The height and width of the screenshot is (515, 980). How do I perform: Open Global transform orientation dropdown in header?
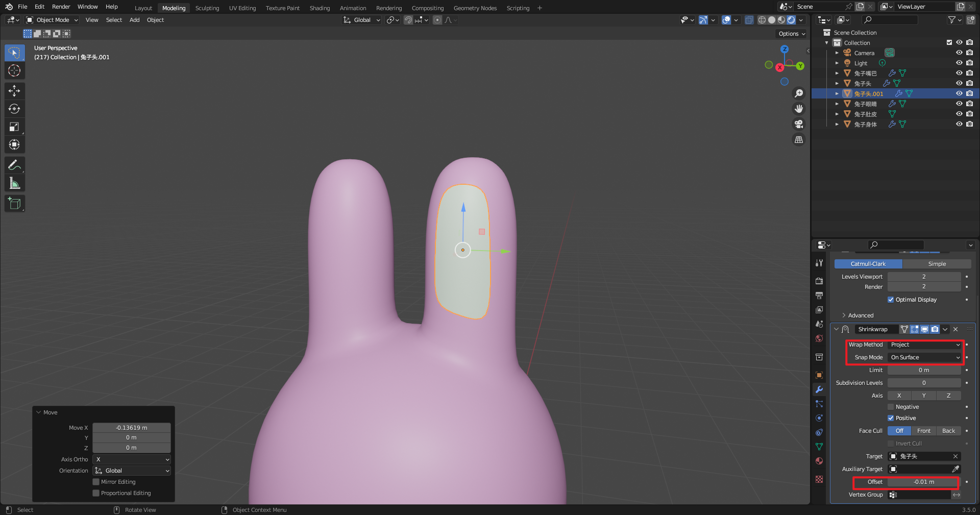point(362,20)
